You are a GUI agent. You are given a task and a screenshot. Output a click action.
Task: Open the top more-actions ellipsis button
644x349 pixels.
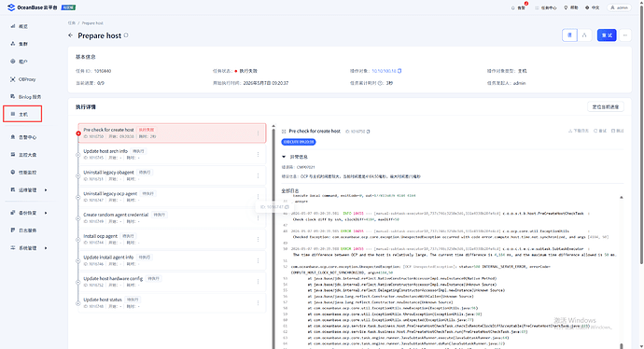(x=625, y=35)
